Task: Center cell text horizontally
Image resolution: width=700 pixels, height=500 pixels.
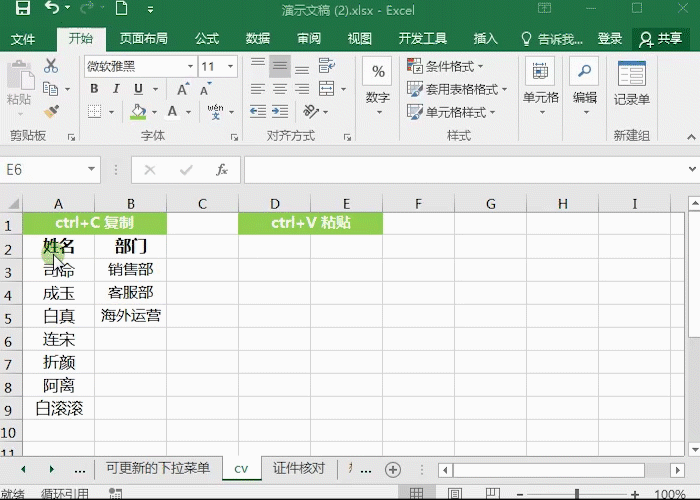Action: (280, 89)
